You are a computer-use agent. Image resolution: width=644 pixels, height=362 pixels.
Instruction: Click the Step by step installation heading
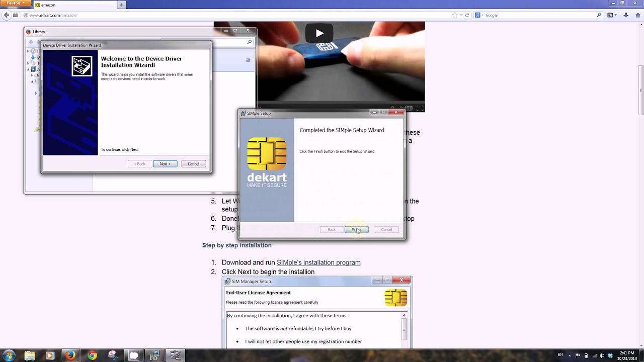[x=237, y=245]
